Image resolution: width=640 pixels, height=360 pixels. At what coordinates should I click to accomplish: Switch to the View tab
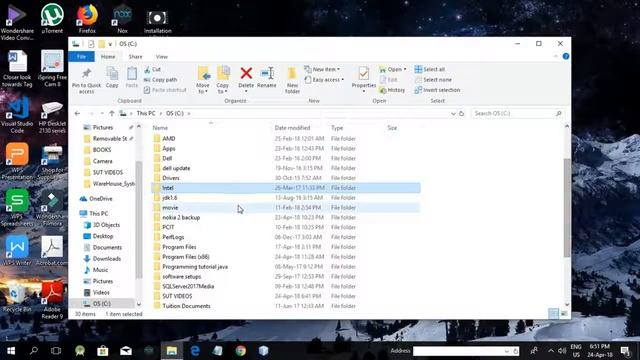pos(162,57)
